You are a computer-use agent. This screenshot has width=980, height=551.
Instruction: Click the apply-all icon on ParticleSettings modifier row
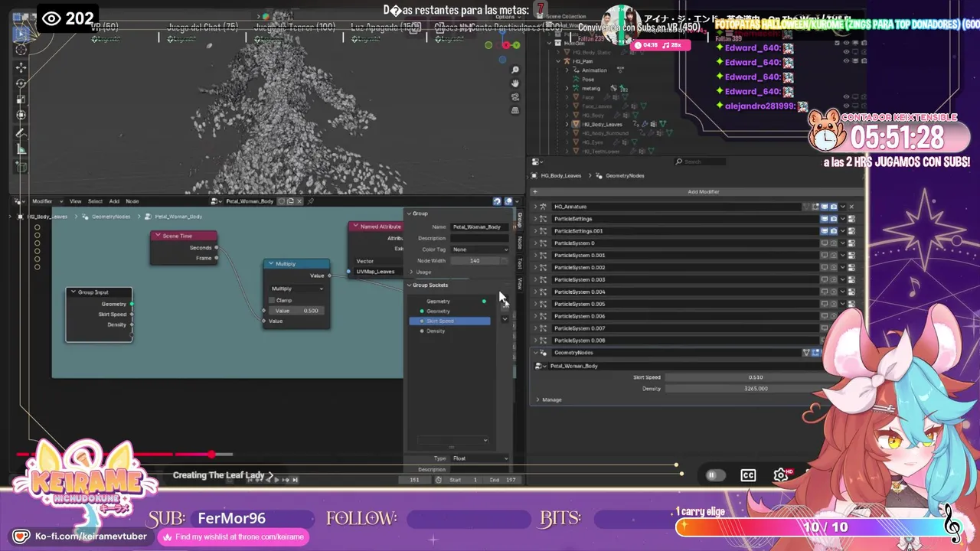(851, 219)
